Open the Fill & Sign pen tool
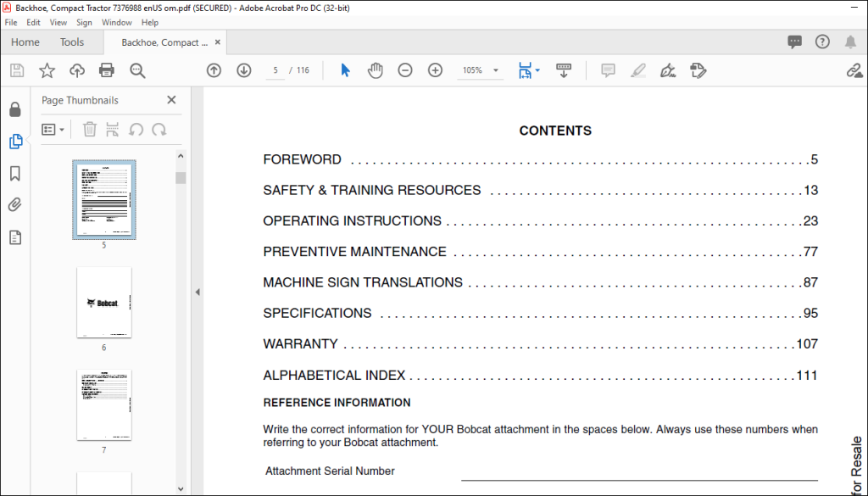The width and height of the screenshot is (868, 496). pyautogui.click(x=668, y=70)
